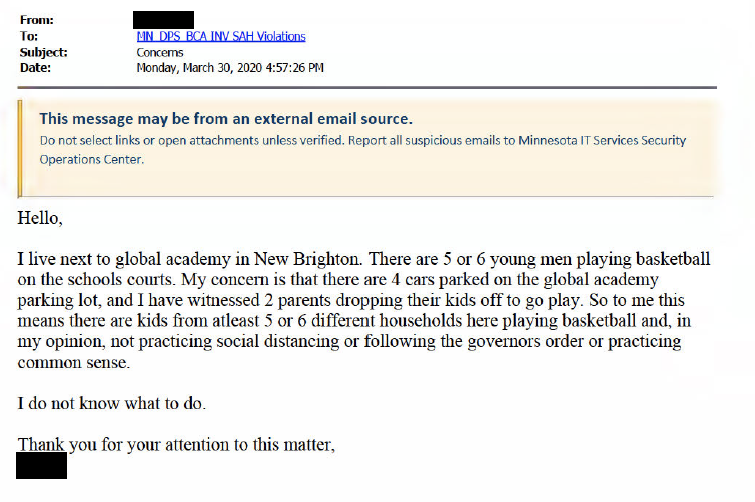Open the MN_DPS_BCA_INV_SAH Violations recipient link
Viewport: 755px width, 502px height.
coord(221,36)
